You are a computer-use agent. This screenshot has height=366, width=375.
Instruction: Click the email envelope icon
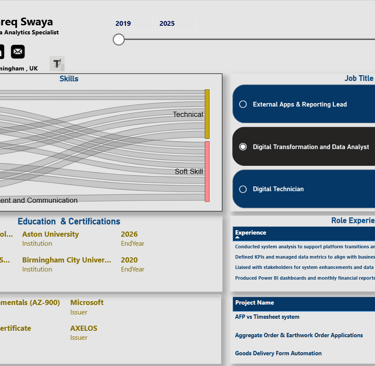click(x=18, y=52)
